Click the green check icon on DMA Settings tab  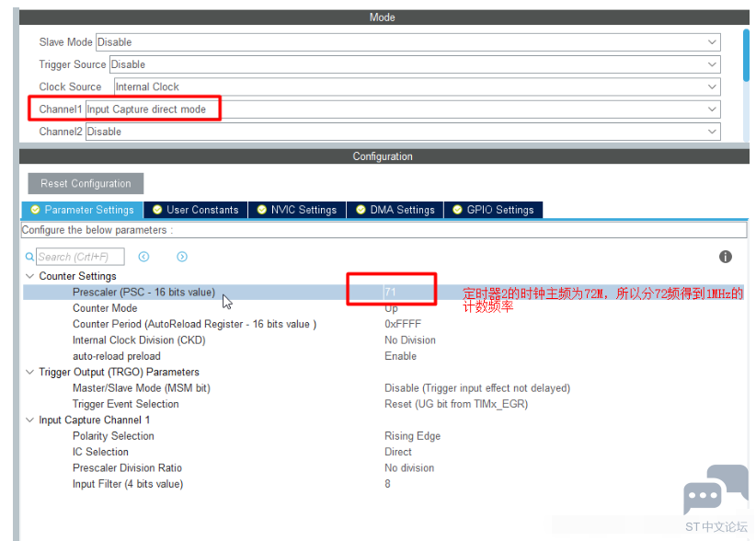361,210
